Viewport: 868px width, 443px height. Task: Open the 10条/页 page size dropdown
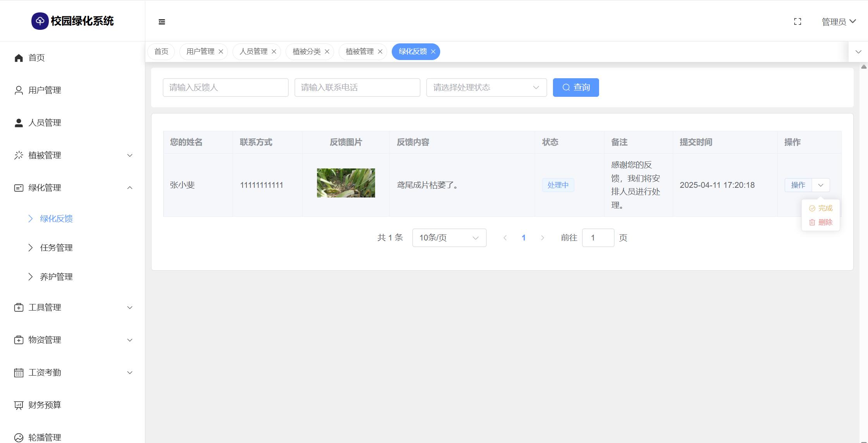coord(449,238)
